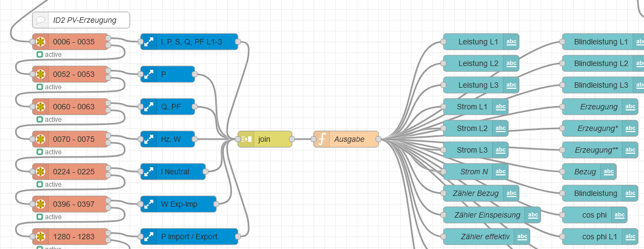Click the comment icon of ID2 PV-Erzeugung
The image size is (644, 249).
tap(40, 19)
